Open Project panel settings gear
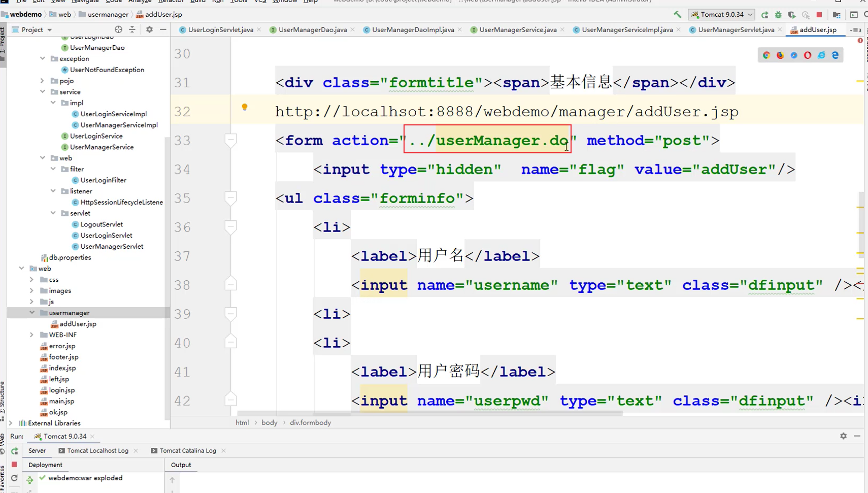 pos(149,29)
